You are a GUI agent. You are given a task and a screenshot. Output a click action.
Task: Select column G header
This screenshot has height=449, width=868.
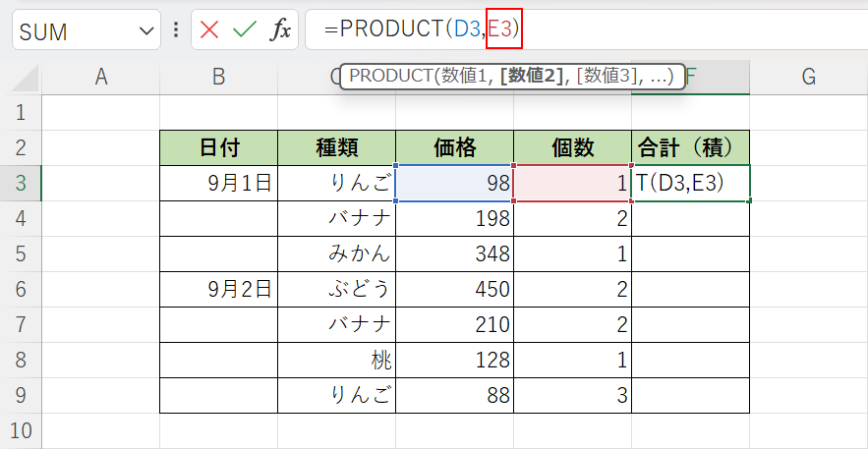808,78
